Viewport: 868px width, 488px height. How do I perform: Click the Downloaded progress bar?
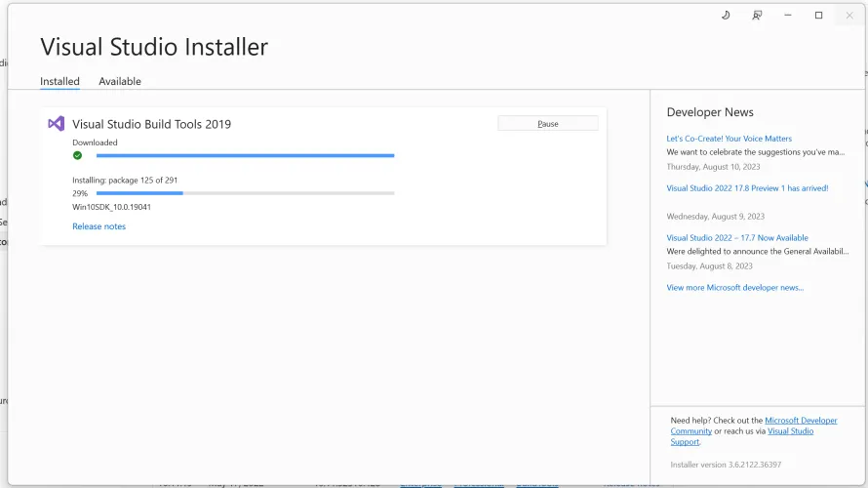(x=245, y=155)
